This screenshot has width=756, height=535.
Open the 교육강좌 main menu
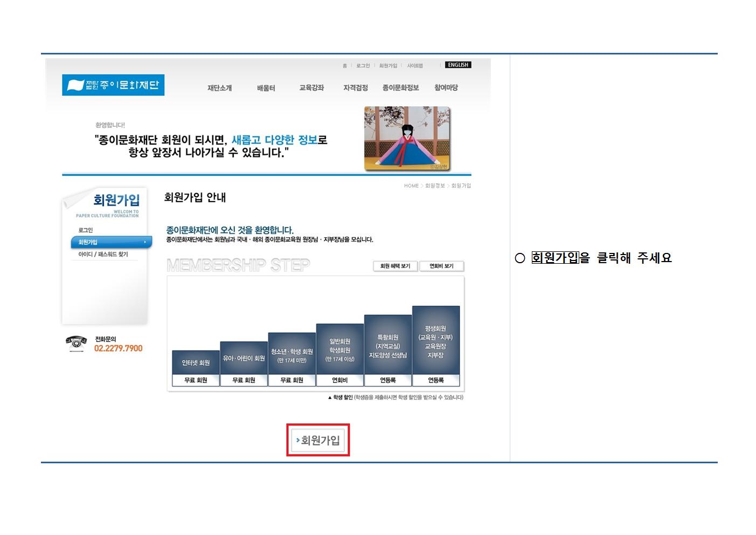pos(311,88)
